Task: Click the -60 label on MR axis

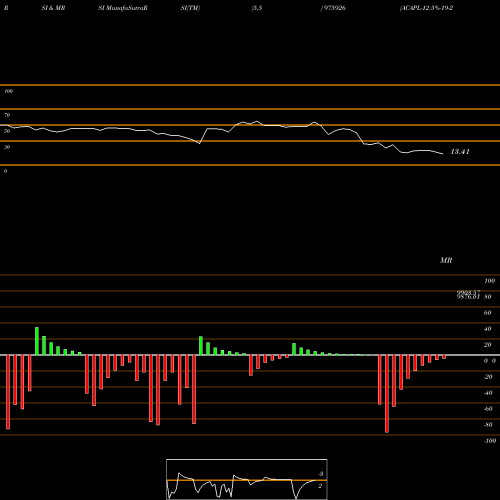Action: point(488,409)
